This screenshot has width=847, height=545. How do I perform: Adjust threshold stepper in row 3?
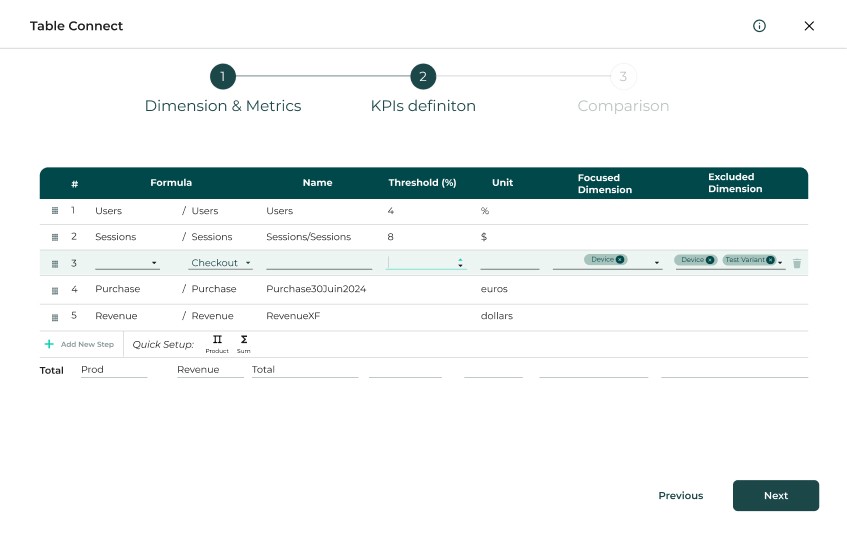pos(460,263)
